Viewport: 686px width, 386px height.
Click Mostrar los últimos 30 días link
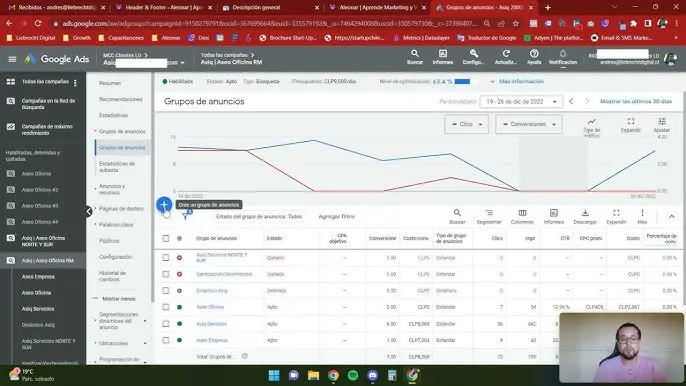pyautogui.click(x=636, y=101)
